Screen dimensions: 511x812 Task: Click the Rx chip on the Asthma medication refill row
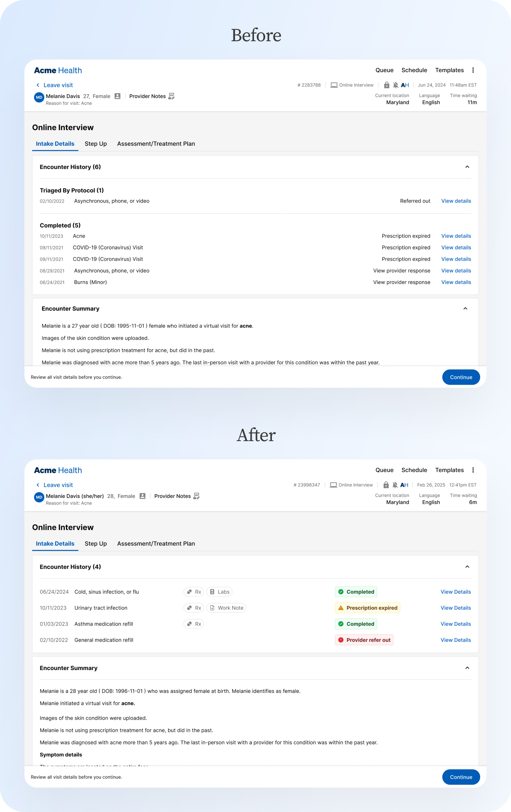pyautogui.click(x=194, y=624)
